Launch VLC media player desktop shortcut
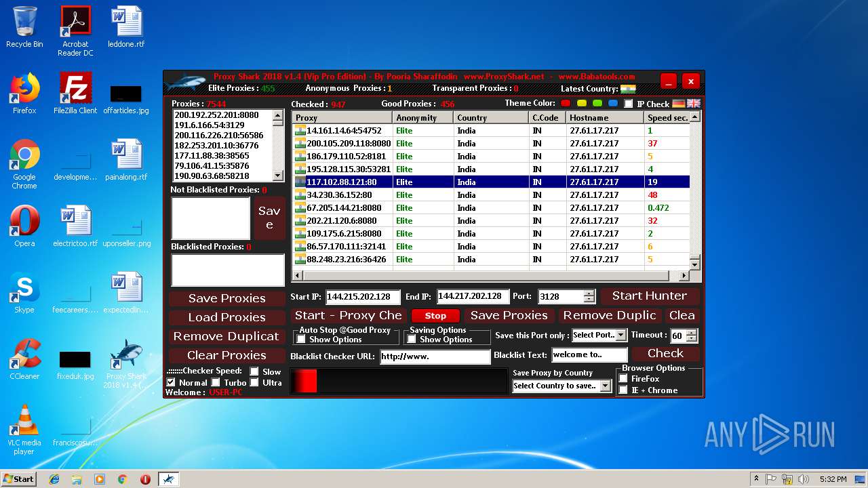 [x=24, y=430]
